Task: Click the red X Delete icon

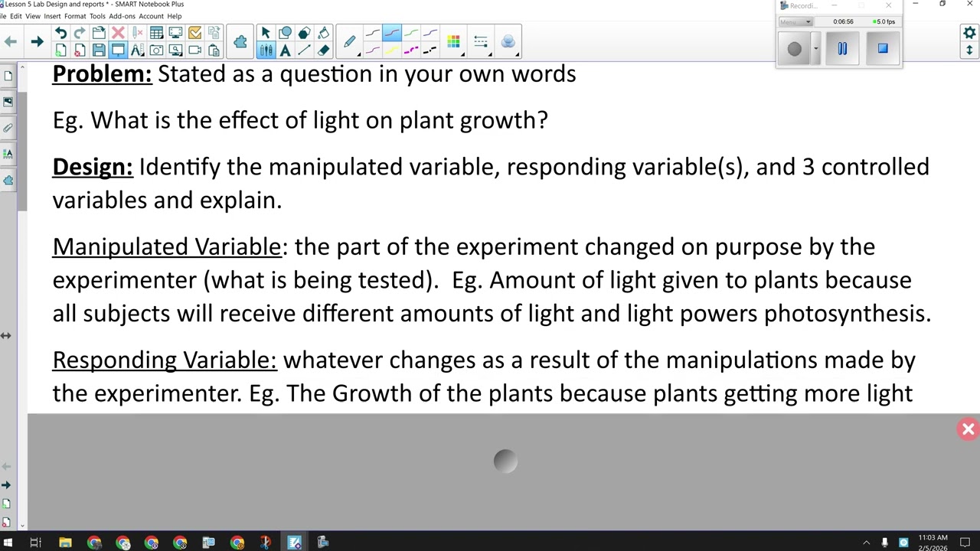Action: click(x=118, y=33)
